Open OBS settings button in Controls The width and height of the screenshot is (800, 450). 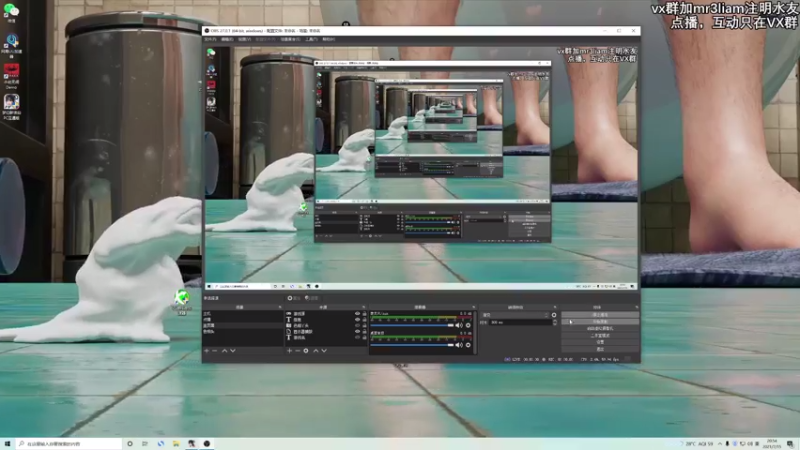(600, 342)
